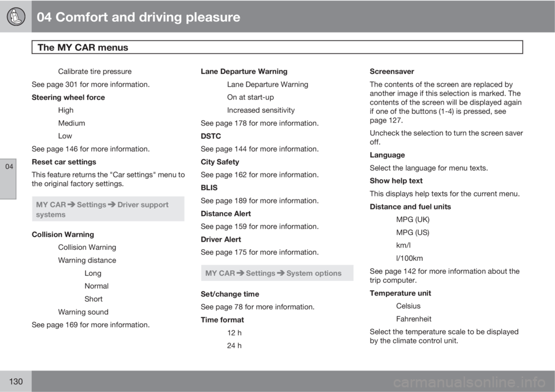Viewport: 555px width, 392px height.
Task: Click 'See page 159 for more information.'
Action: point(260,227)
